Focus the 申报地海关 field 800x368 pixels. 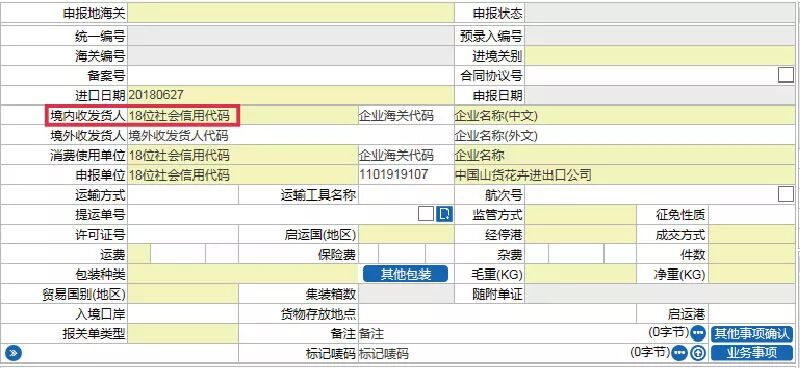(290, 13)
